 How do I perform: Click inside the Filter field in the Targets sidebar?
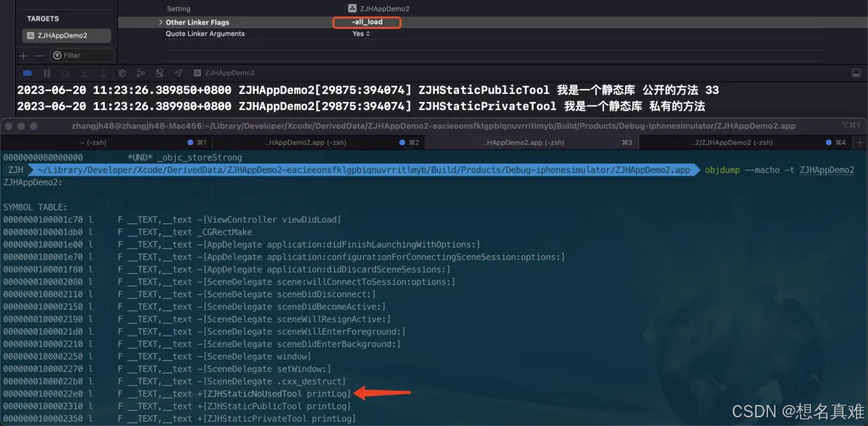coord(83,54)
